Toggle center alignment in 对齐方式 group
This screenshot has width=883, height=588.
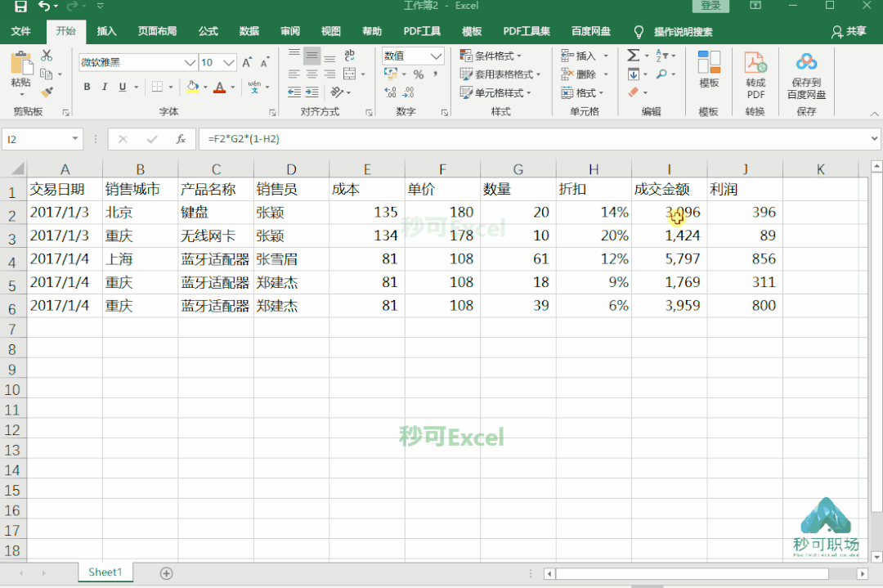tap(311, 74)
